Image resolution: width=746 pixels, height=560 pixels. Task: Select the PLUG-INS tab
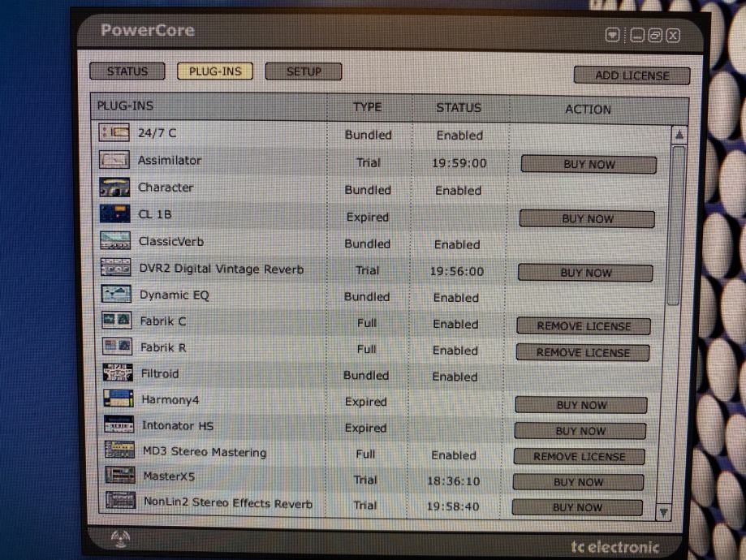point(215,71)
